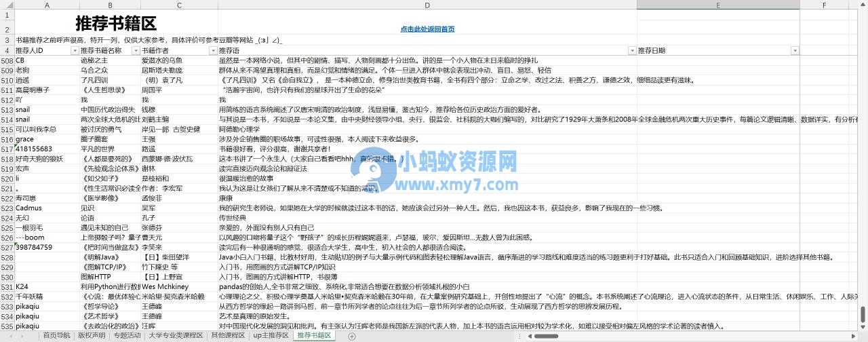Select cell containing 《图解TCP/IP》
This screenshot has width=868, height=342.
click(x=110, y=267)
